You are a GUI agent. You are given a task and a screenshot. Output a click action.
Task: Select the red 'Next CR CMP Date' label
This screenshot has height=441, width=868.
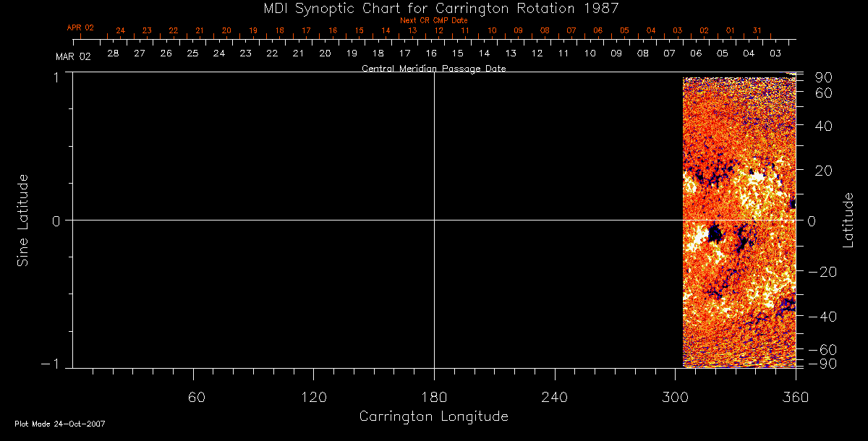tap(434, 20)
